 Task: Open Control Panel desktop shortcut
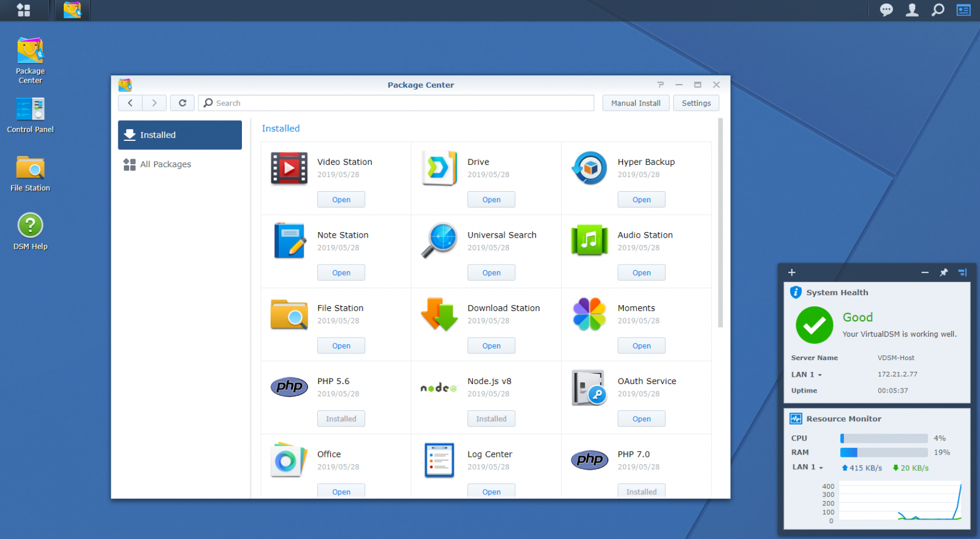[30, 115]
